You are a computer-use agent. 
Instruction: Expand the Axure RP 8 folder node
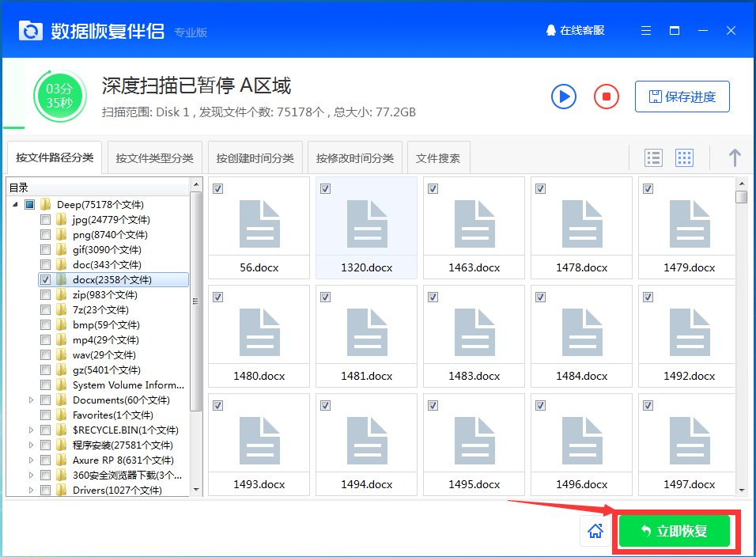click(x=31, y=460)
